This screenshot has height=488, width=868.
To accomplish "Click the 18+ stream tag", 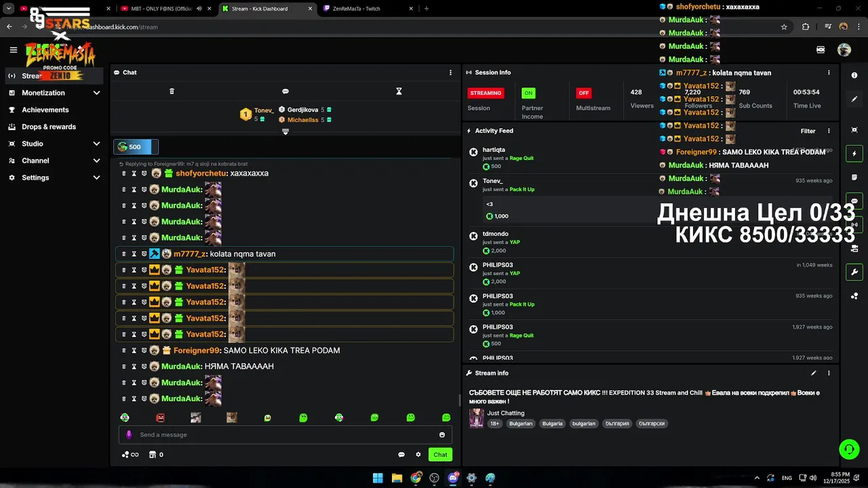I will pyautogui.click(x=495, y=424).
